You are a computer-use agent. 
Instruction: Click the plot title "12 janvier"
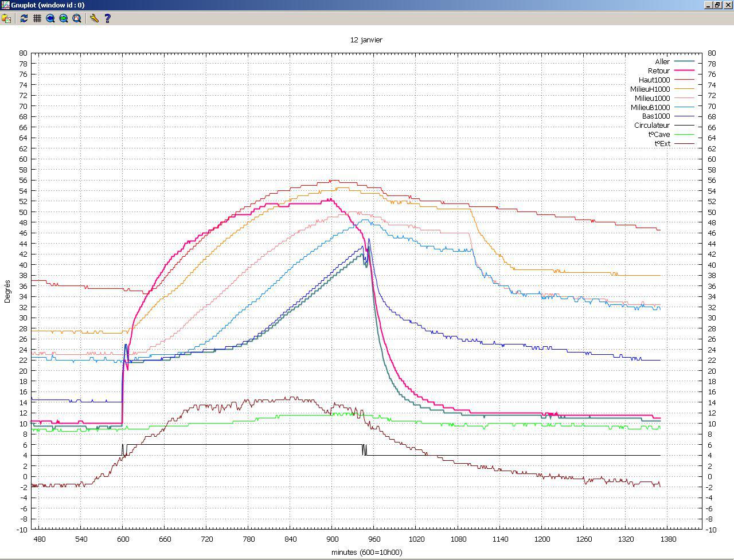366,40
